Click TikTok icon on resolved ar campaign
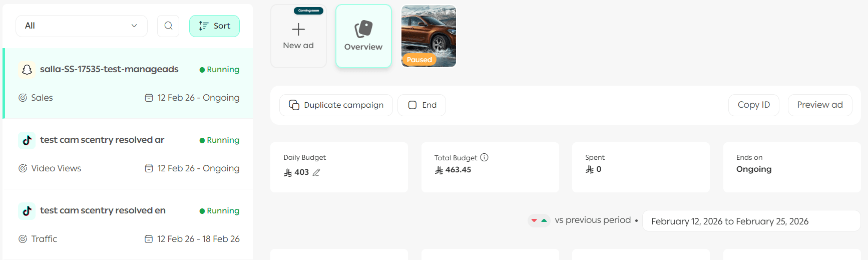This screenshot has width=868, height=260. (27, 140)
